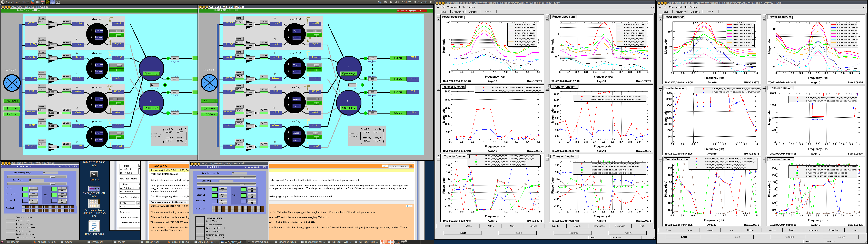Click the printer icon beside ADD COMMENT
The image size is (868, 244).
click(411, 167)
